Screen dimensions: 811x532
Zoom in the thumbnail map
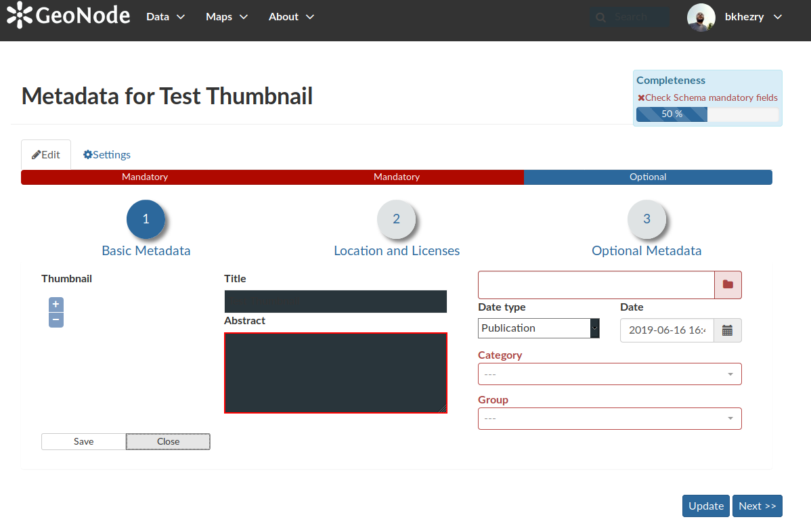pyautogui.click(x=56, y=305)
